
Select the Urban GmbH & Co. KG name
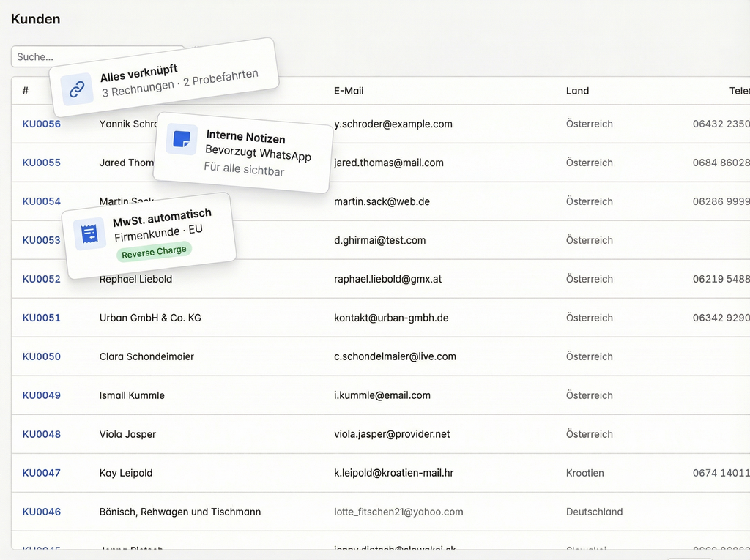click(x=150, y=318)
